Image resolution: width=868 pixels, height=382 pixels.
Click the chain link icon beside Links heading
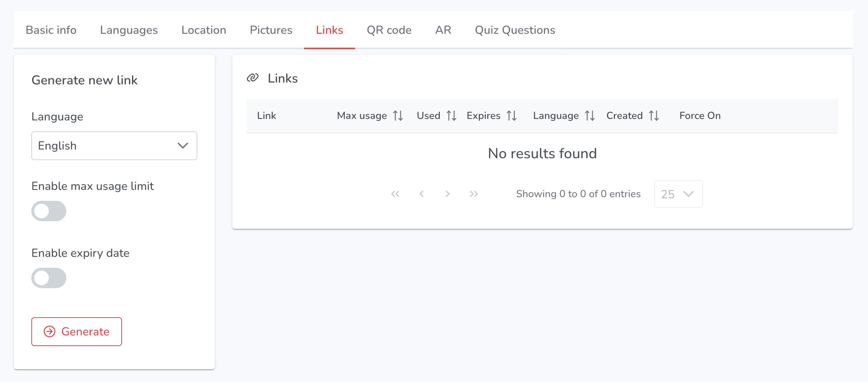coord(253,78)
